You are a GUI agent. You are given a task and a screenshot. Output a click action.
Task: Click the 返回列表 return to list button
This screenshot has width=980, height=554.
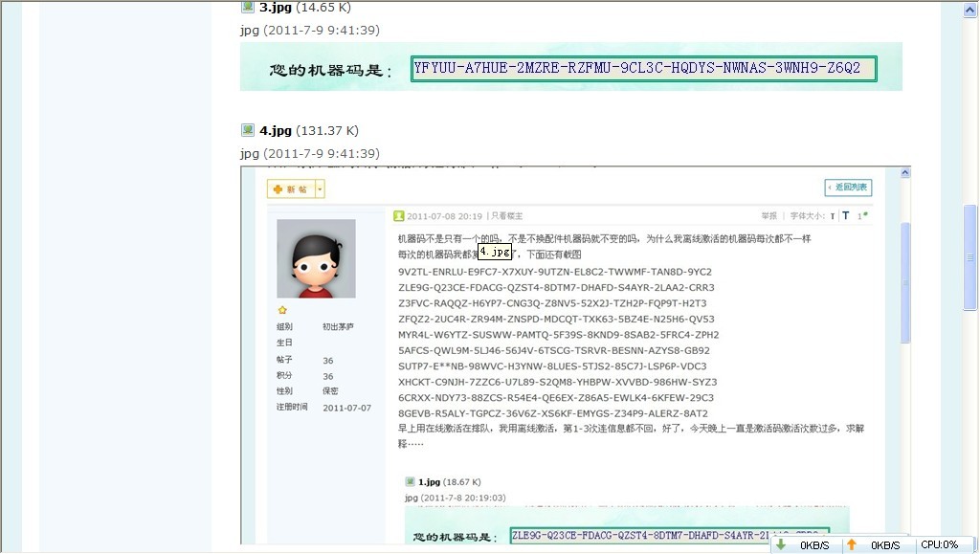coord(848,188)
